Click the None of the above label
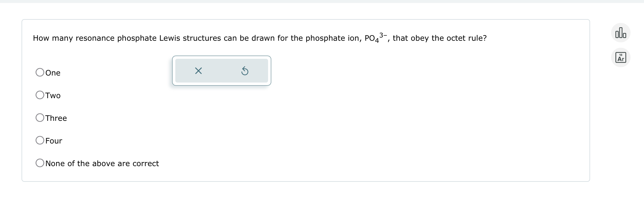The height and width of the screenshot is (209, 644). coord(102,163)
